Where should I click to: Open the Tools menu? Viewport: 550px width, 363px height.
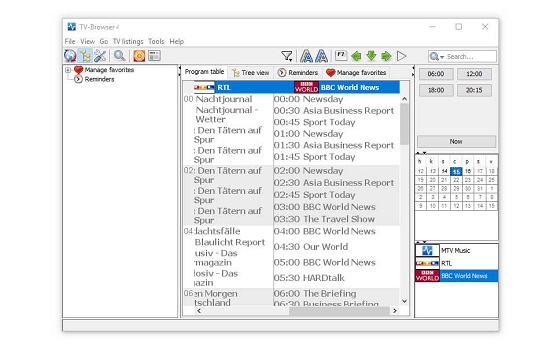click(156, 41)
